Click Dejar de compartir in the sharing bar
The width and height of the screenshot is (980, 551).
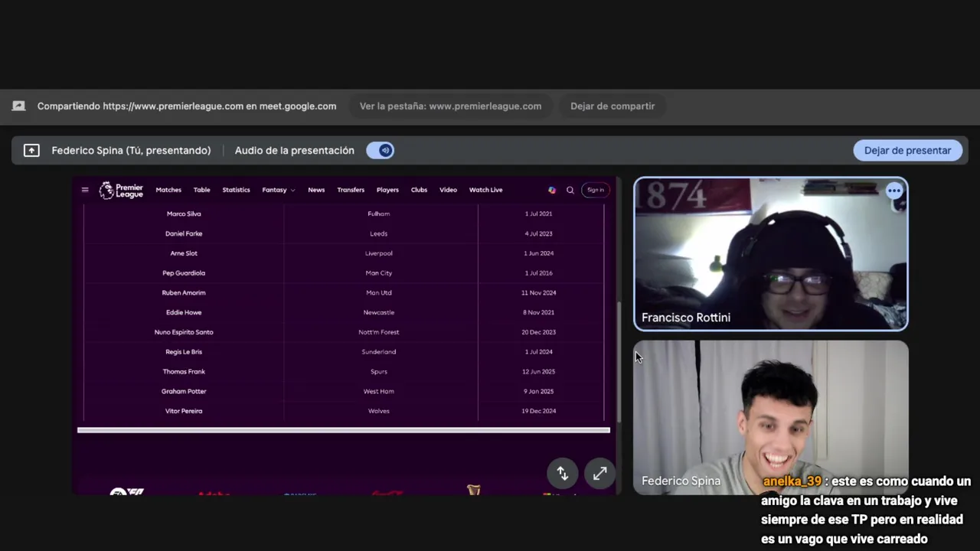612,106
